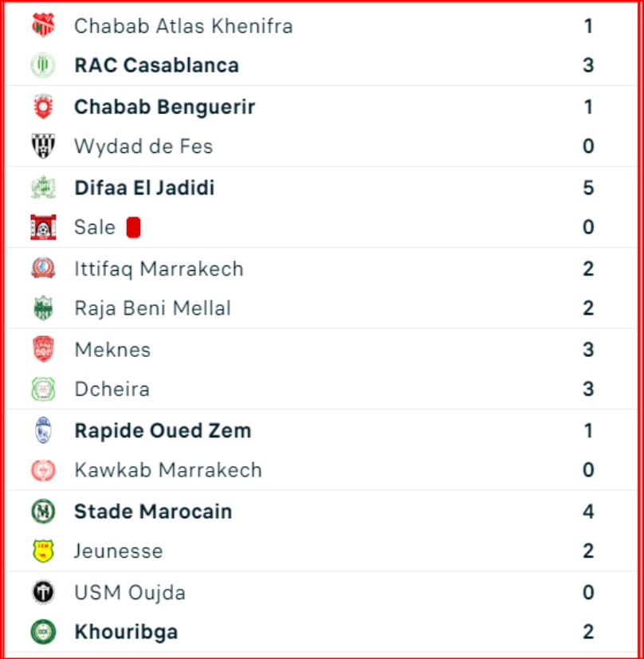
Task: Click the Stade Marocain round badge
Action: 43,511
